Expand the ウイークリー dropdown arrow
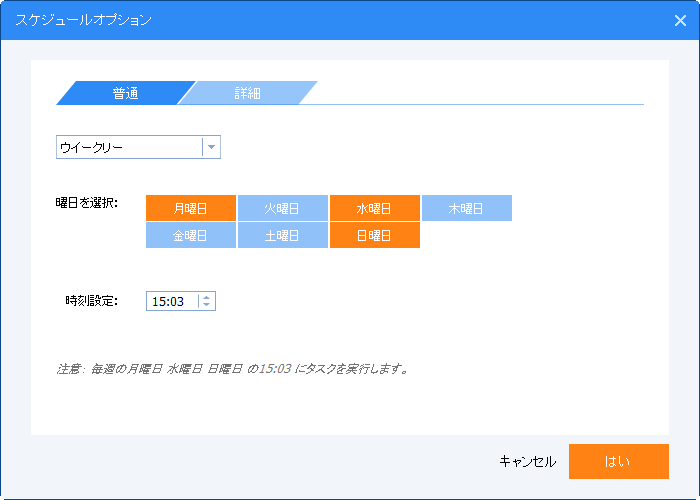The width and height of the screenshot is (700, 500). (x=211, y=148)
